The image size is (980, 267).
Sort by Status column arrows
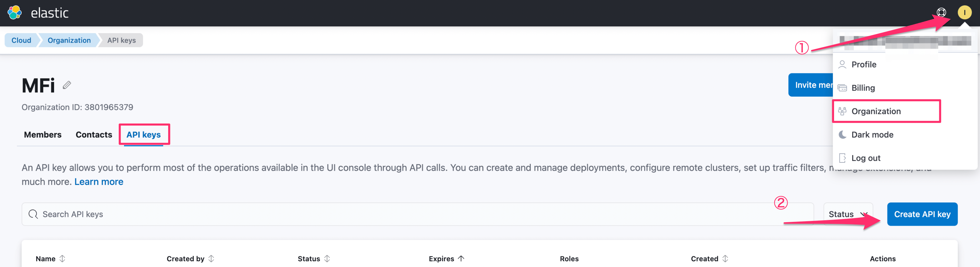pos(327,259)
